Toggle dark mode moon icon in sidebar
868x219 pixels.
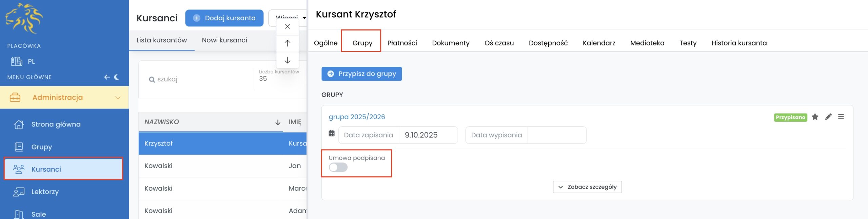click(x=117, y=77)
